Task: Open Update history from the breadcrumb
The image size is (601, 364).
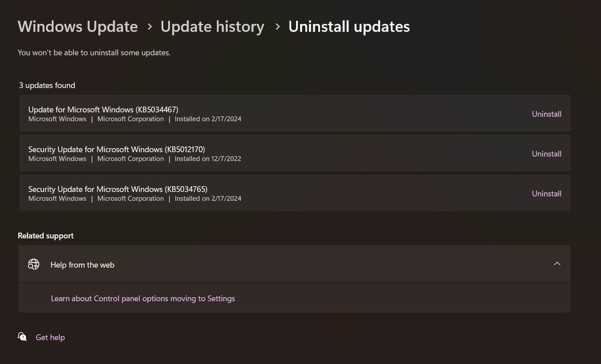Action: tap(212, 27)
